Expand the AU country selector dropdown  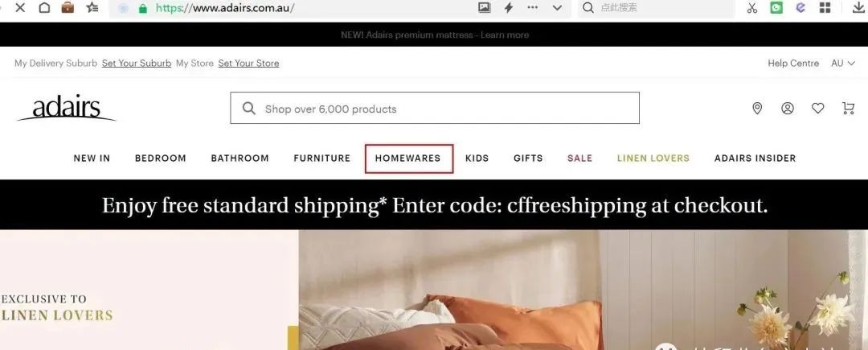coord(843,63)
